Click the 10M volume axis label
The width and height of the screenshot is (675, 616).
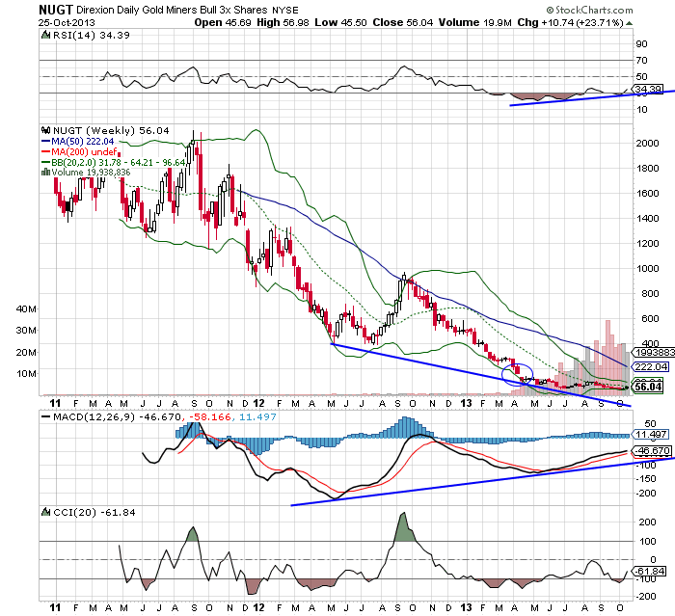pyautogui.click(x=26, y=374)
